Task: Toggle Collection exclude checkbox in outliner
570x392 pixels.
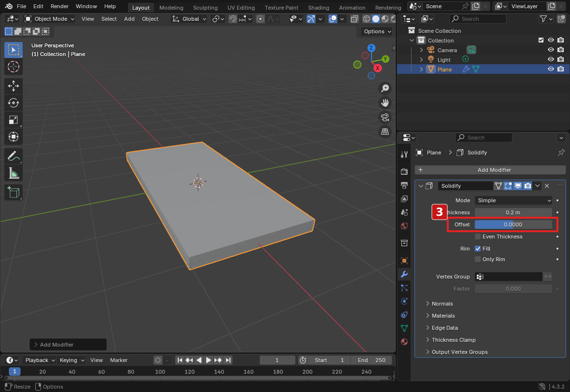Action: 541,41
